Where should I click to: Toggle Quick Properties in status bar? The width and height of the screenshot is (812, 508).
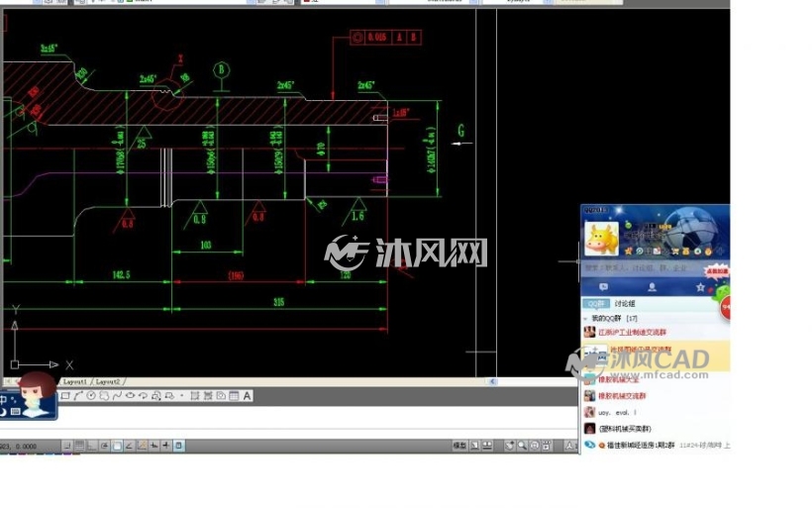click(178, 446)
